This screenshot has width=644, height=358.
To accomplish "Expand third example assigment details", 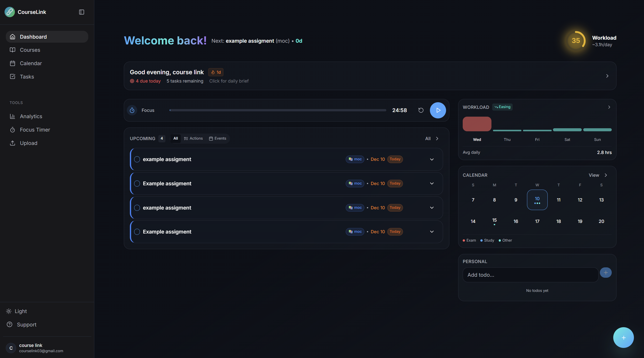I will pos(432,208).
